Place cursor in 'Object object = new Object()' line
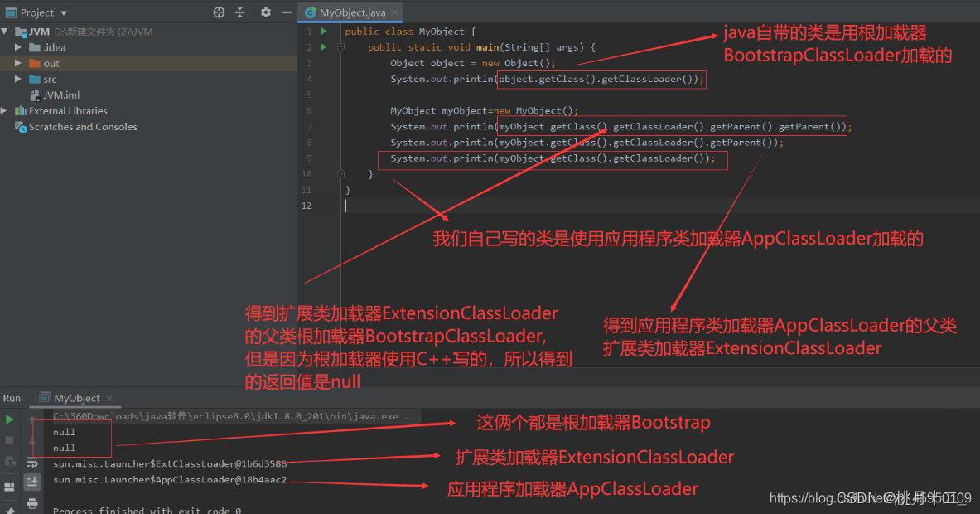This screenshot has width=980, height=514. point(472,63)
